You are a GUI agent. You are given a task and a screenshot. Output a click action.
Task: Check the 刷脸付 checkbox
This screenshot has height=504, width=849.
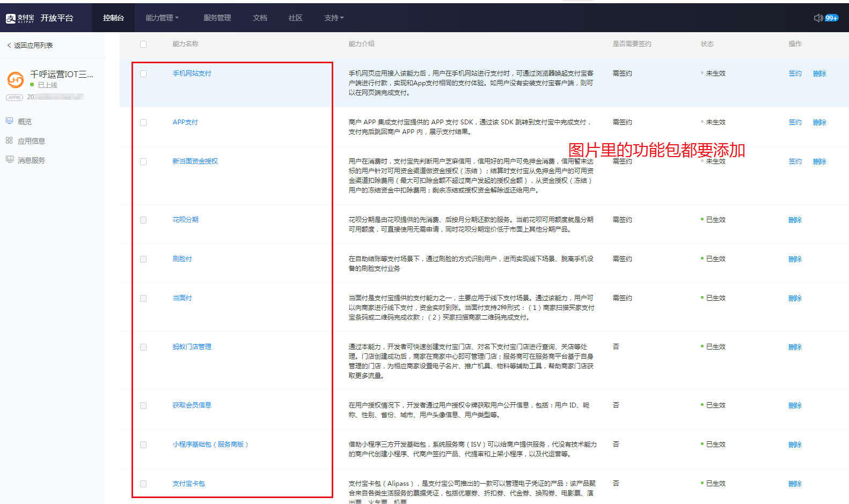(143, 259)
